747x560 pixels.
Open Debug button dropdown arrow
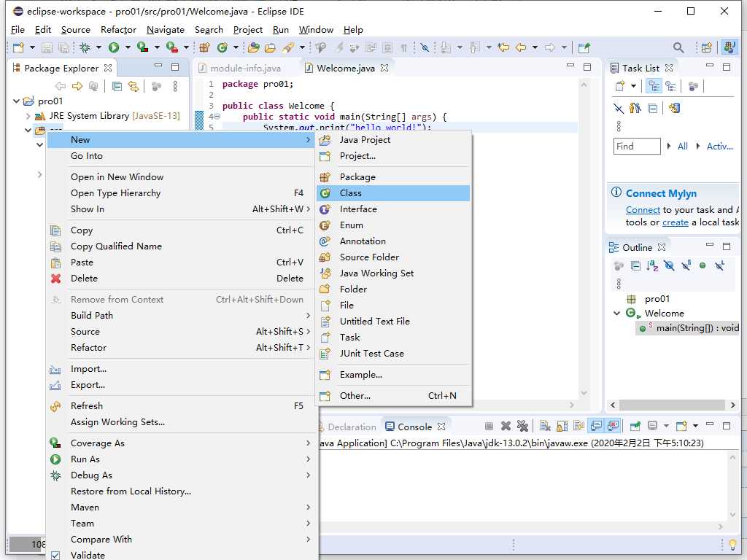98,47
